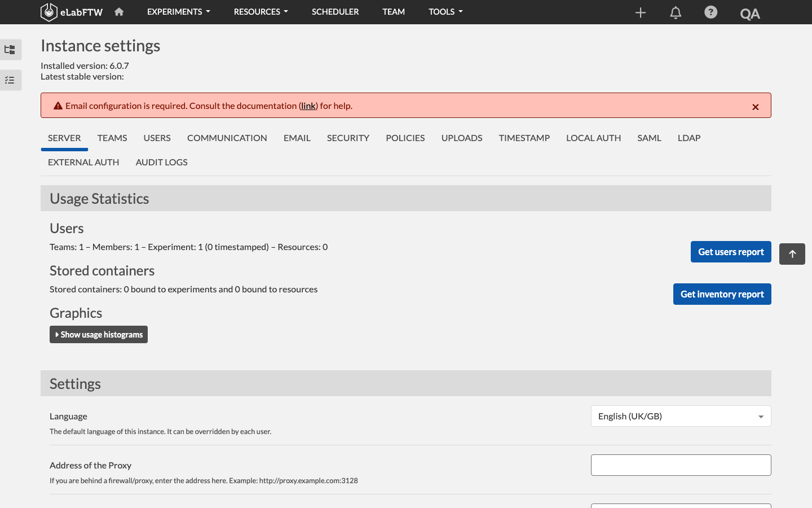This screenshot has height=508, width=812.
Task: Open the Team page
Action: pos(394,12)
